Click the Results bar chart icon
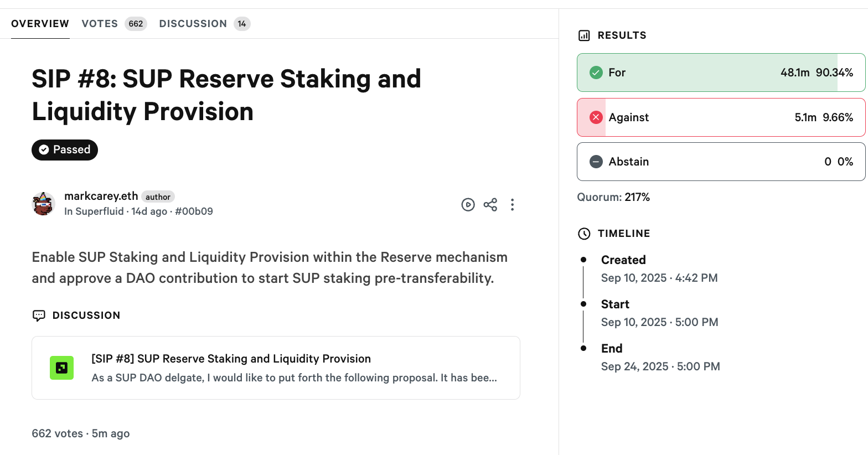 584,35
